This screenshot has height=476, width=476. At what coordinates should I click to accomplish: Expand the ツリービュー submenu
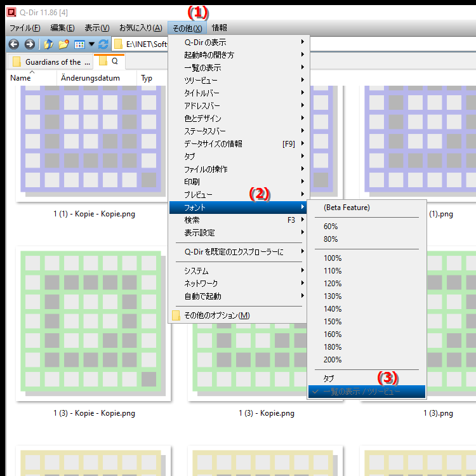coord(237,81)
